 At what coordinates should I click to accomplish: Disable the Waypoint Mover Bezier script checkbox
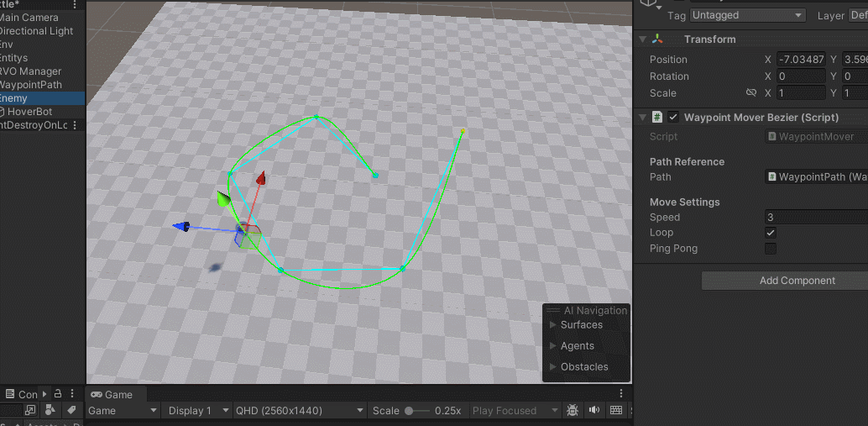point(673,118)
